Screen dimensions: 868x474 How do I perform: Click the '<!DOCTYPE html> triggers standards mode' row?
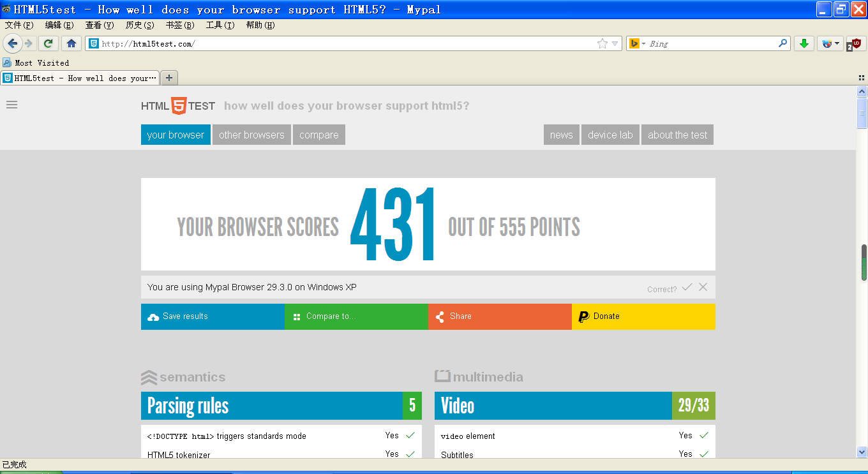[x=281, y=436]
